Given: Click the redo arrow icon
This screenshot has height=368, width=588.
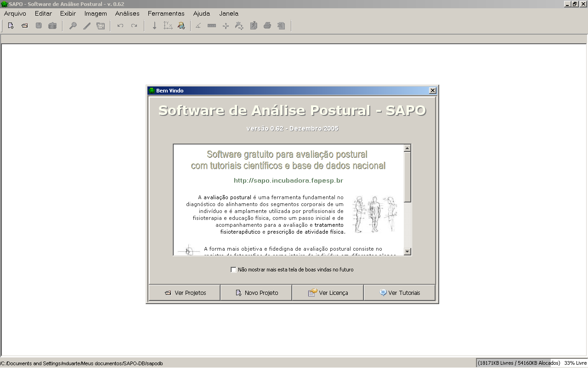Looking at the screenshot, I should pyautogui.click(x=134, y=26).
